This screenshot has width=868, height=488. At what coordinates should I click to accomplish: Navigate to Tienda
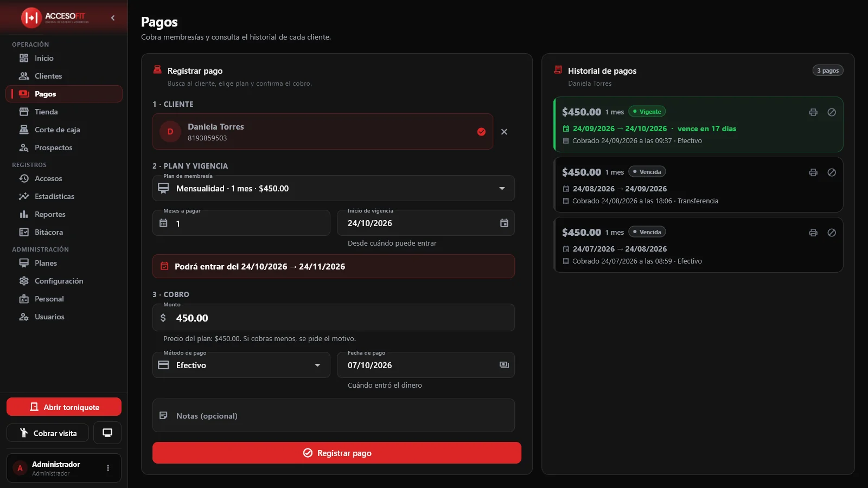(x=64, y=112)
